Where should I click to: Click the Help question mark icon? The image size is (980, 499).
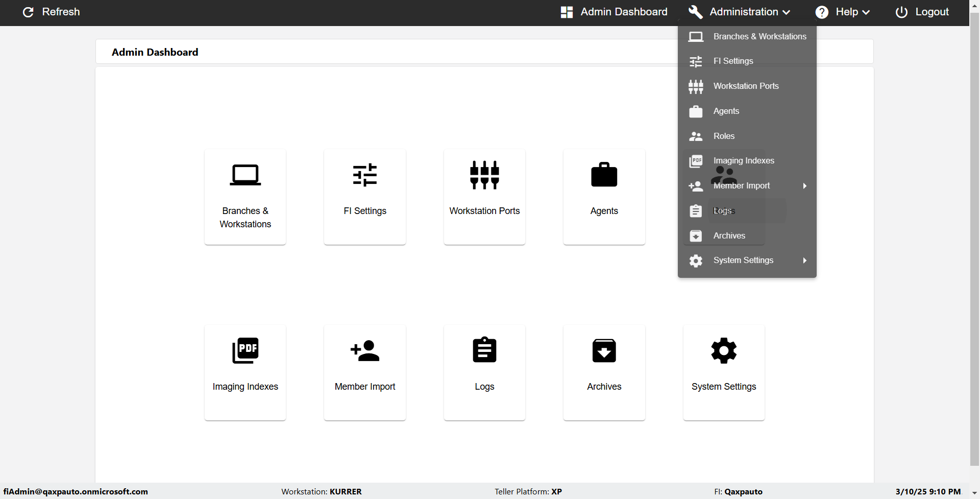822,12
